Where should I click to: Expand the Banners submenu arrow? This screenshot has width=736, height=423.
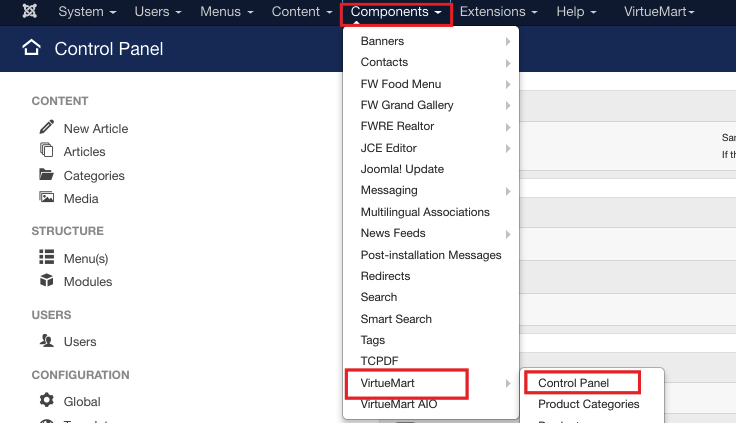pos(508,41)
